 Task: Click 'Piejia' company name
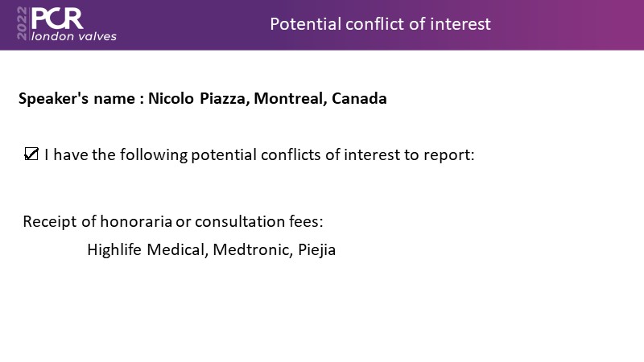pyautogui.click(x=316, y=250)
